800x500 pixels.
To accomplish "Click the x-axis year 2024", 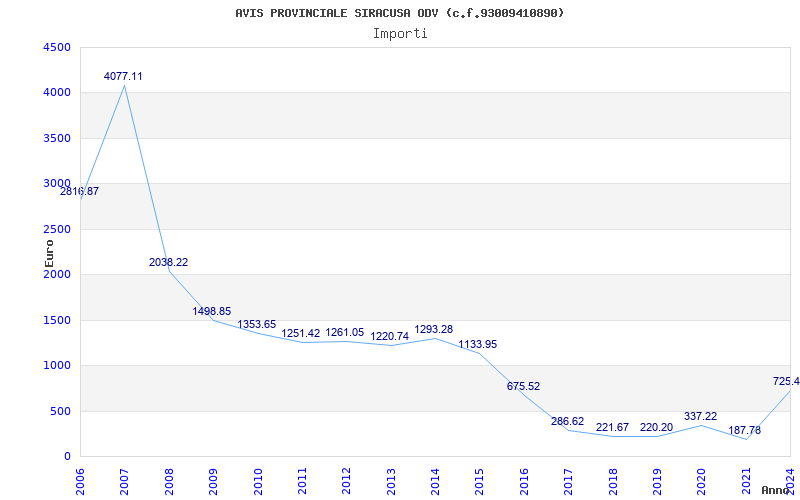I will click(x=790, y=482).
